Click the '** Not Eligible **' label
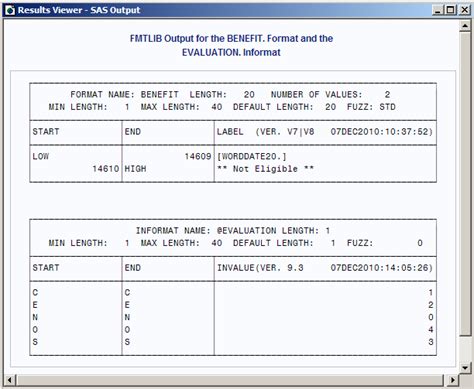 click(x=265, y=169)
